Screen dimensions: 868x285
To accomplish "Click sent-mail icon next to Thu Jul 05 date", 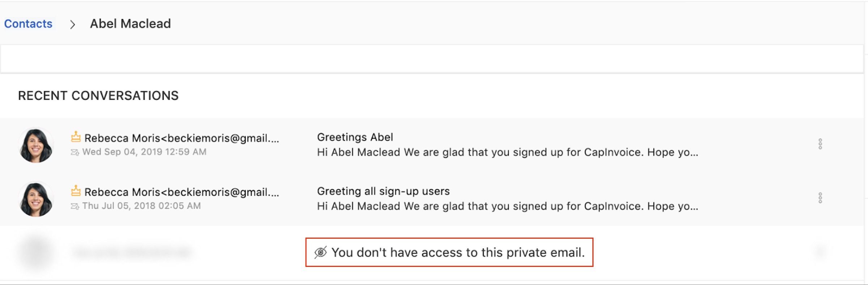I will [75, 206].
